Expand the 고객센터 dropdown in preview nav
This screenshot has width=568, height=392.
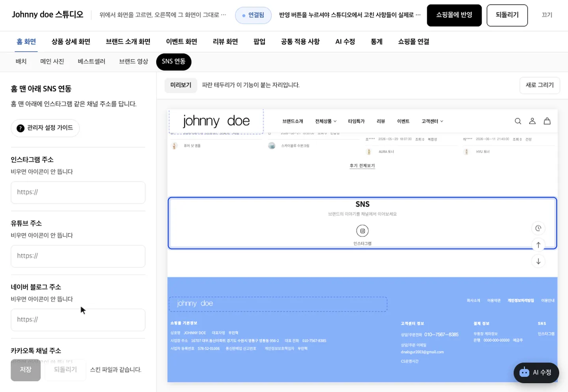click(x=432, y=121)
